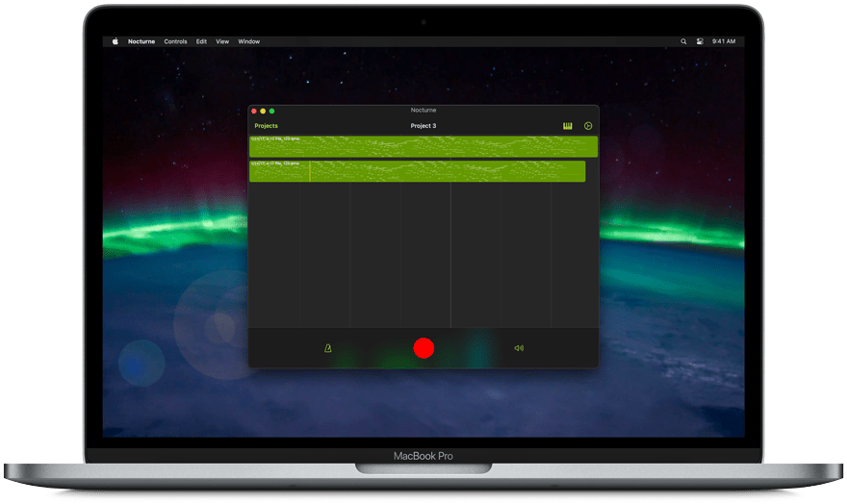Make the Nocturne window full screen
Image resolution: width=847 pixels, height=504 pixels.
(272, 112)
